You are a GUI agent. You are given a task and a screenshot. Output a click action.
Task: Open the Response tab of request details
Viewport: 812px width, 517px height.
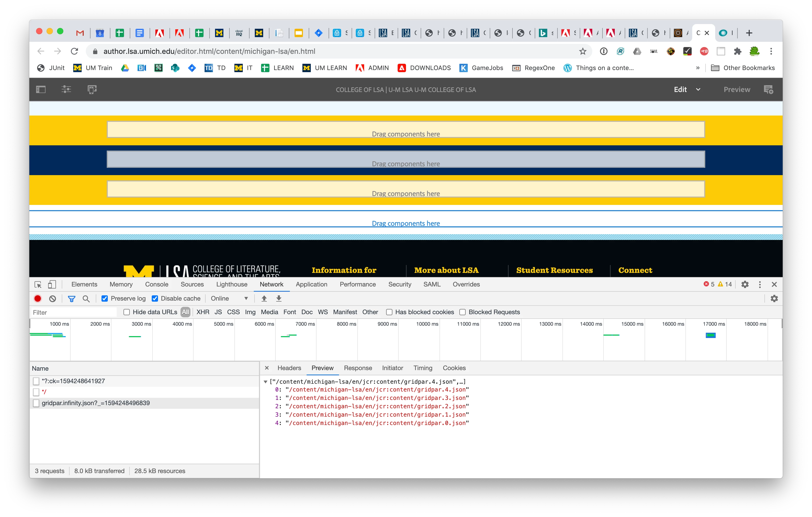click(358, 368)
